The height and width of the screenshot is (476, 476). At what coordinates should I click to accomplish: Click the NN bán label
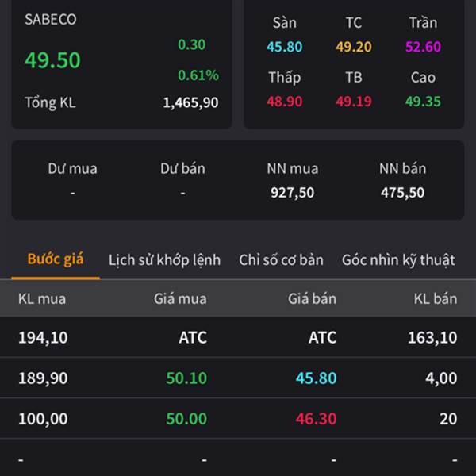click(x=403, y=168)
